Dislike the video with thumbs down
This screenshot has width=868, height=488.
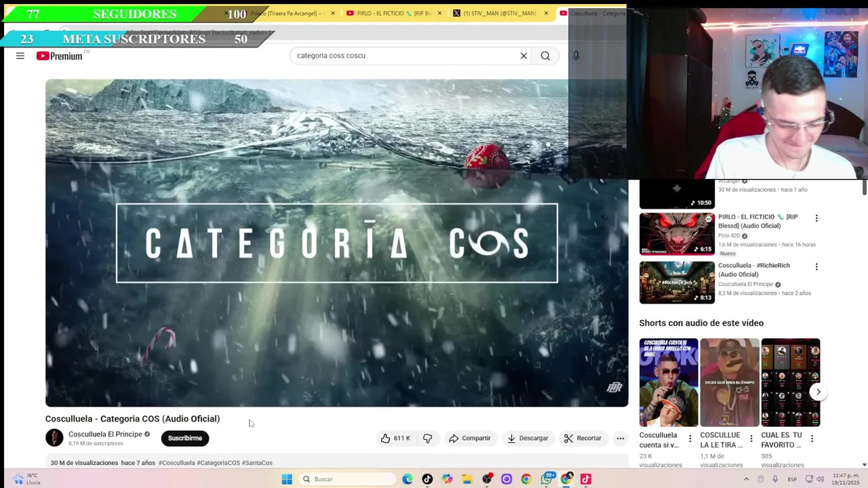427,439
